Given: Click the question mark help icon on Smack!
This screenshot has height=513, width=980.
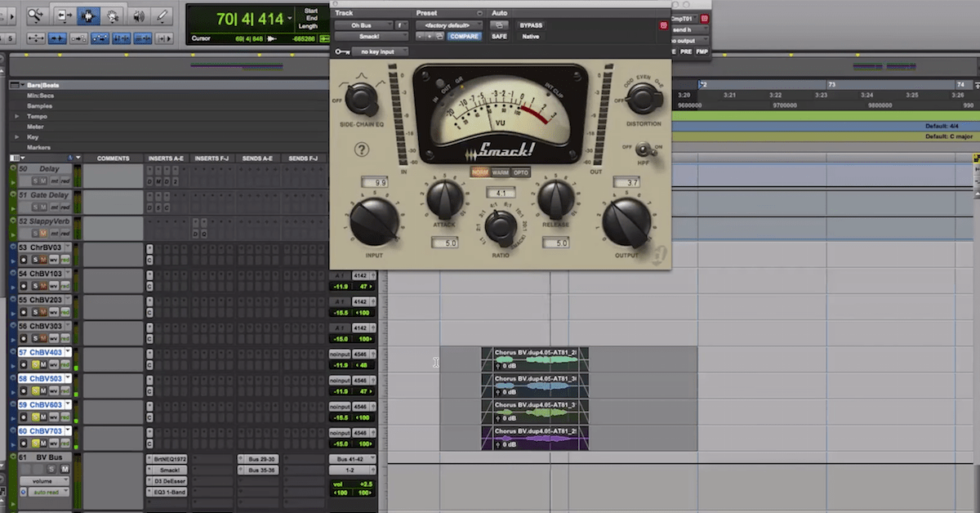Looking at the screenshot, I should point(362,150).
